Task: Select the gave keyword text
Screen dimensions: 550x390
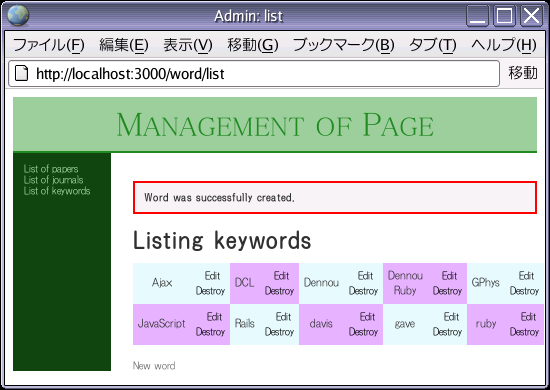Action: tap(405, 324)
